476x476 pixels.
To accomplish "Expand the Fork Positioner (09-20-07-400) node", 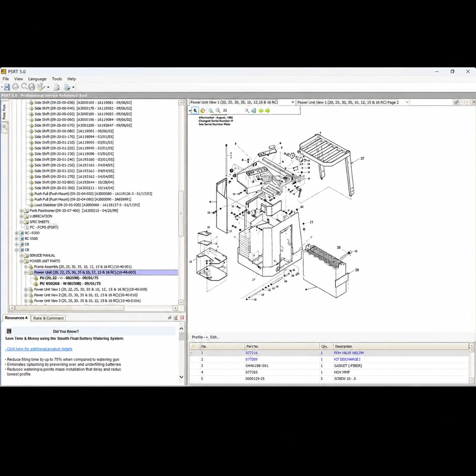I will [21, 211].
